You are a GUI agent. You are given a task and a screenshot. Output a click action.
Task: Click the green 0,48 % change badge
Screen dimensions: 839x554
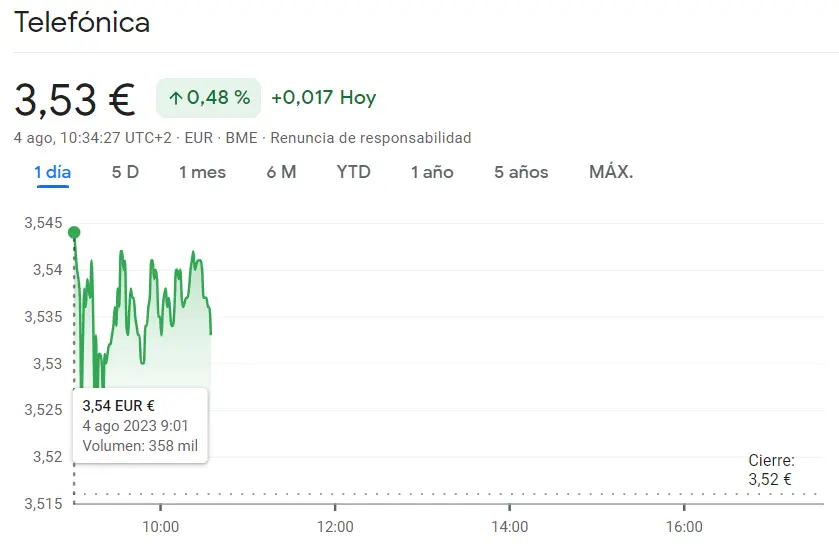(209, 98)
